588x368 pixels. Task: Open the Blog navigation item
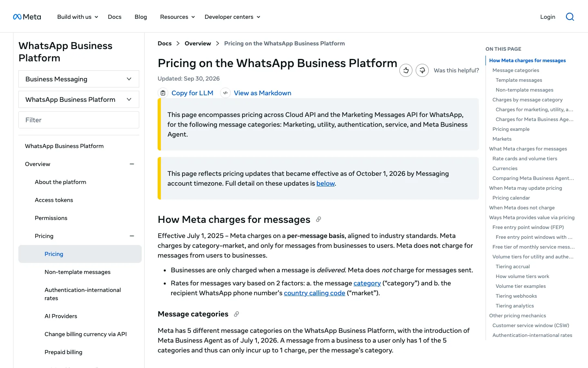point(141,17)
